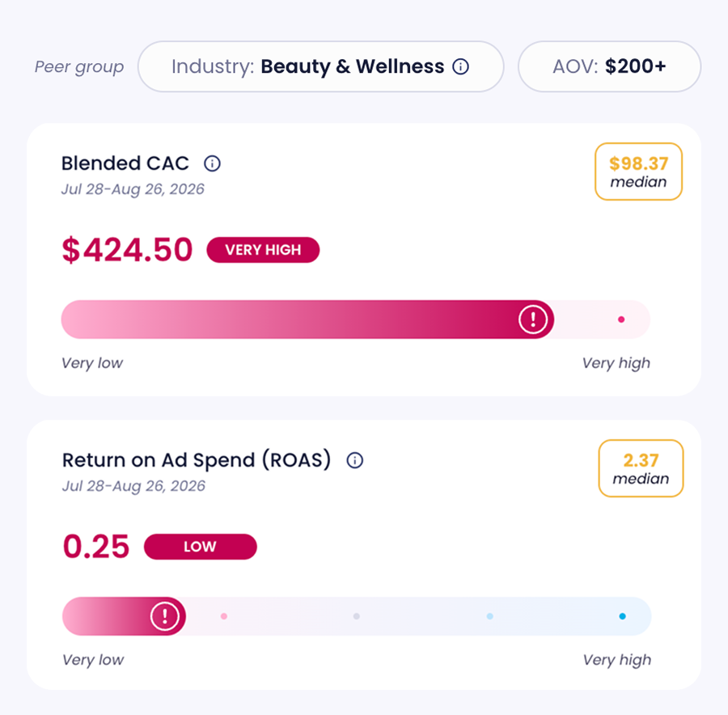Click exclamation marker on Blended CAC bar
This screenshot has width=728, height=715.
[x=533, y=319]
